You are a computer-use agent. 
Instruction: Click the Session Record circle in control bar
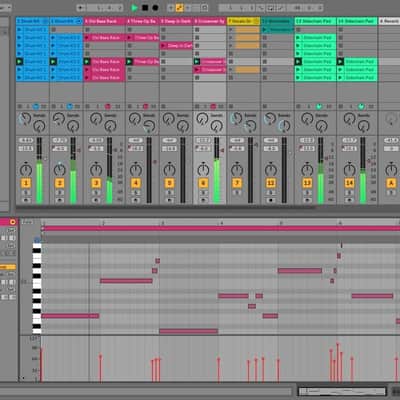click(204, 8)
